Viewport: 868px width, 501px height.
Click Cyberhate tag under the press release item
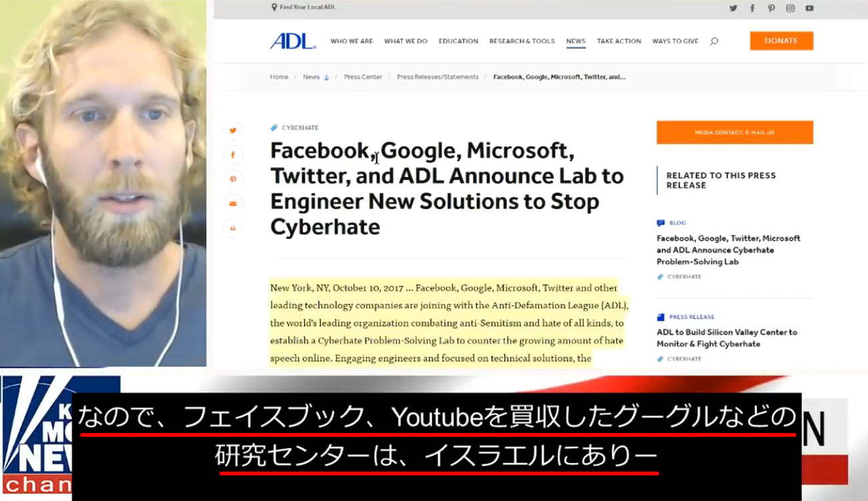pos(684,359)
